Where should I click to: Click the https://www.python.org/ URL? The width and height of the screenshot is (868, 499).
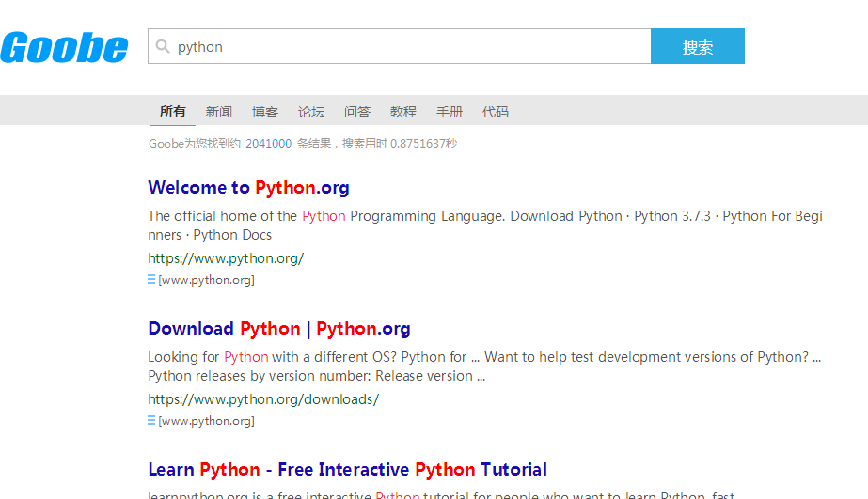[226, 258]
